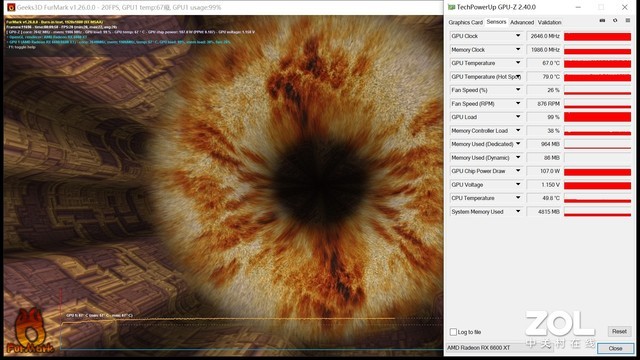Click the FurMark flame logo

pyautogui.click(x=29, y=331)
